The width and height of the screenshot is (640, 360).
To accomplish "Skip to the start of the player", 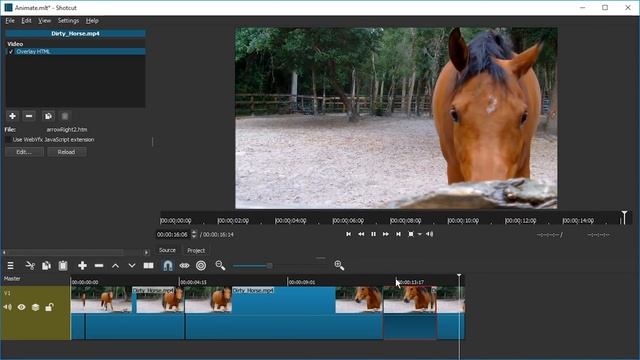I will point(348,234).
